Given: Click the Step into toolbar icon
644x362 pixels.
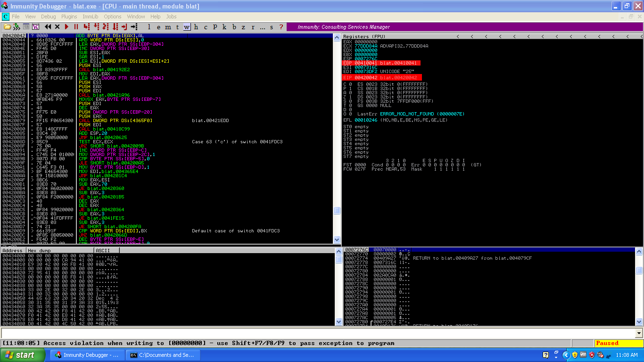Looking at the screenshot, I should coord(87,27).
